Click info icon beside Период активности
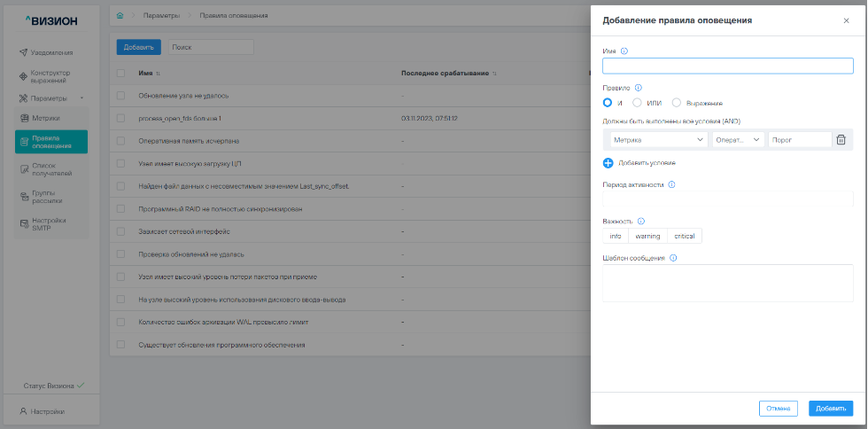868x429 pixels. [x=672, y=184]
